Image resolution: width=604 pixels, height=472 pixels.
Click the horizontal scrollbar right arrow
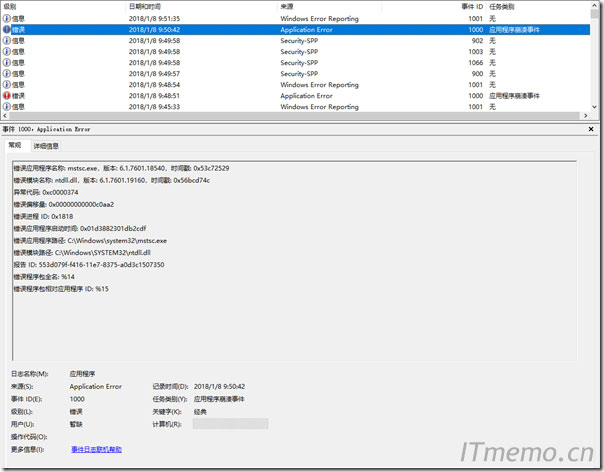pyautogui.click(x=586, y=116)
